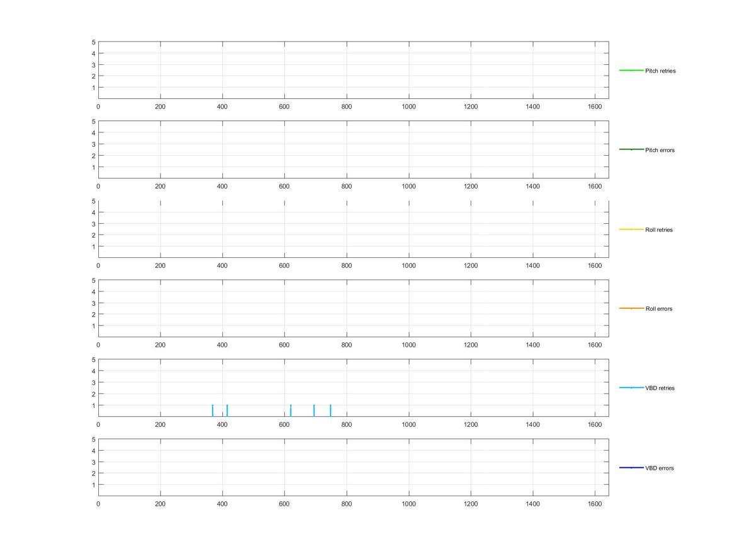
Task: Click the 1000 x-axis tick under Pitch retries plot
Action: tap(409, 107)
